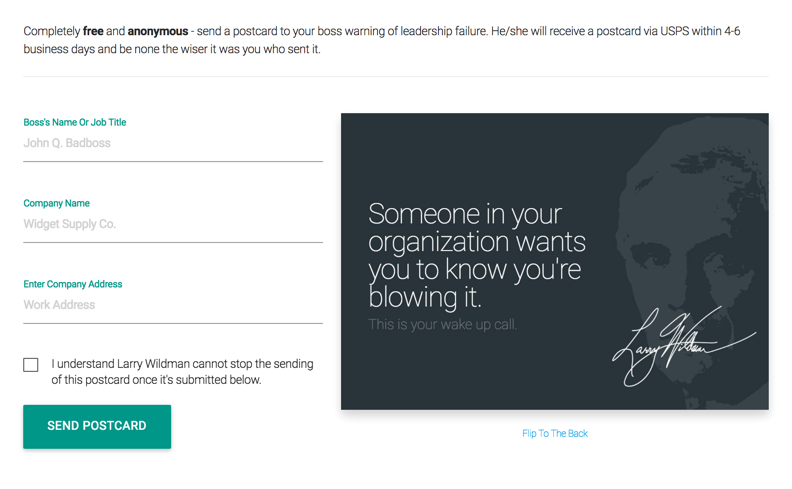Click the 'John Q. Badboss' placeholder text
The image size is (792, 489).
pyautogui.click(x=67, y=143)
